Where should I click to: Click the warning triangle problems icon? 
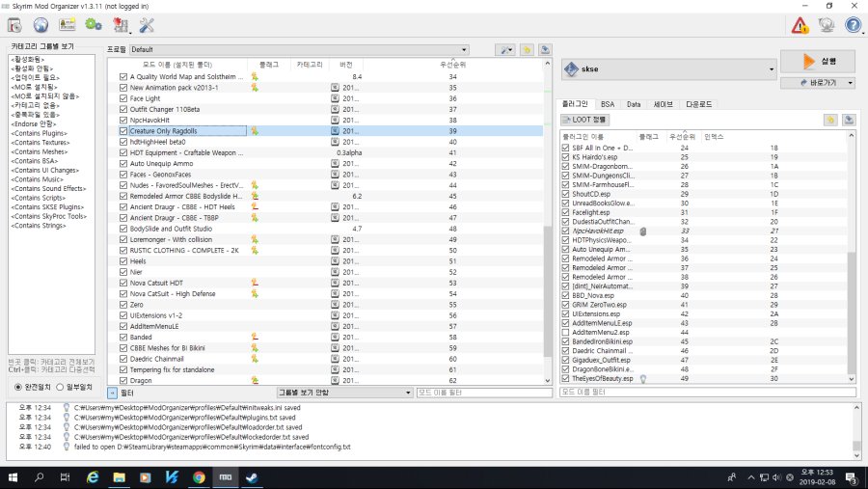pyautogui.click(x=800, y=26)
